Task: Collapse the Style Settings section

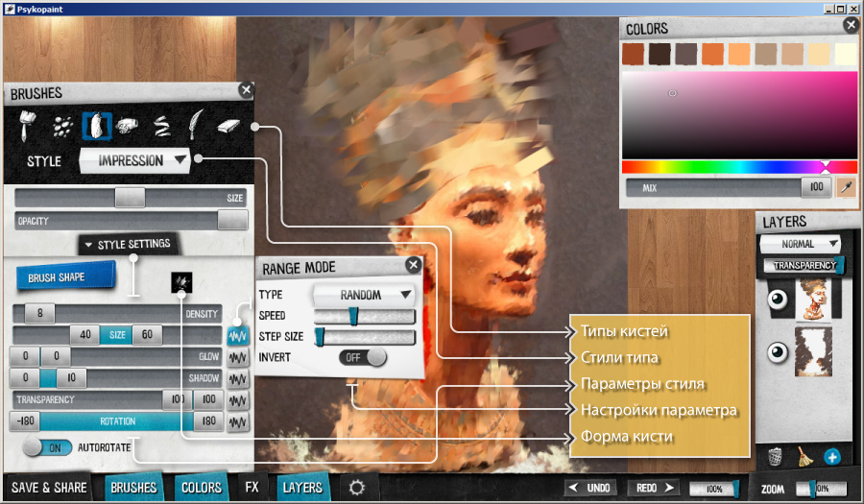Action: point(128,244)
